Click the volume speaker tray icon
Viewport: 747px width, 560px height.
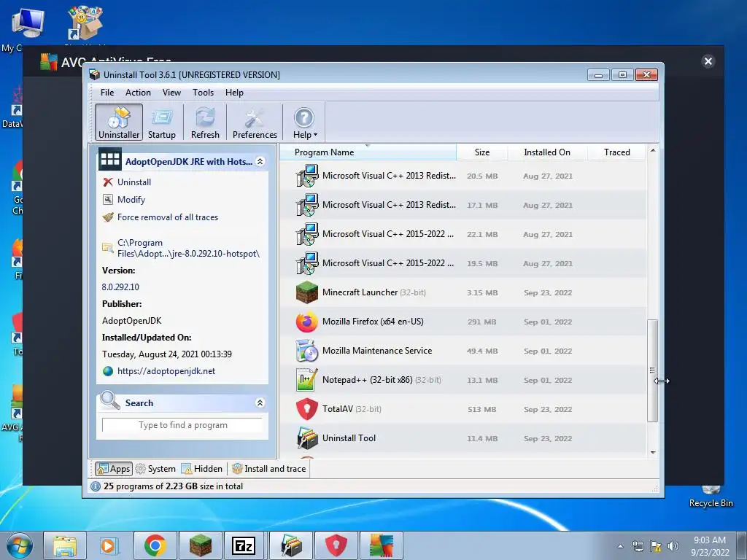point(673,546)
